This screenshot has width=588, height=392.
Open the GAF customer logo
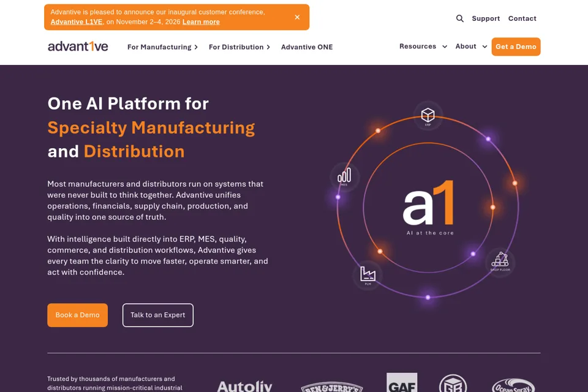click(x=402, y=383)
